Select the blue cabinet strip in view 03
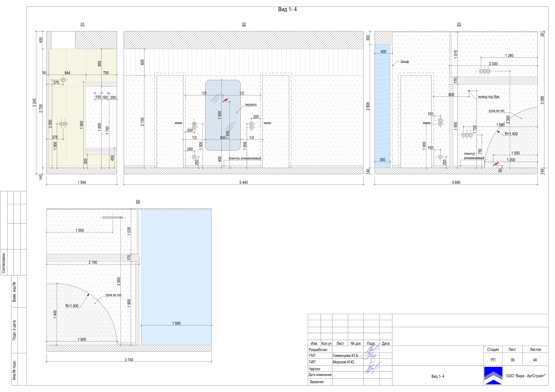555x392 pixels. (x=382, y=106)
